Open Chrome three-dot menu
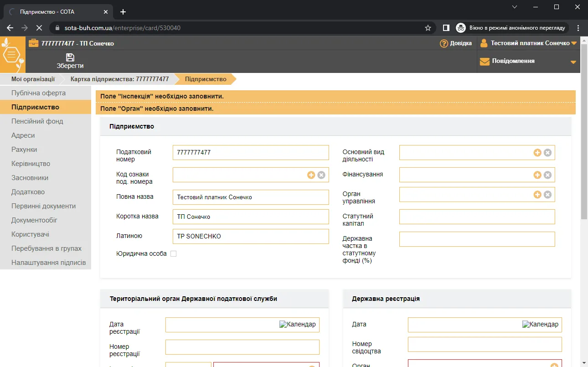Image resolution: width=588 pixels, height=367 pixels. 578,28
